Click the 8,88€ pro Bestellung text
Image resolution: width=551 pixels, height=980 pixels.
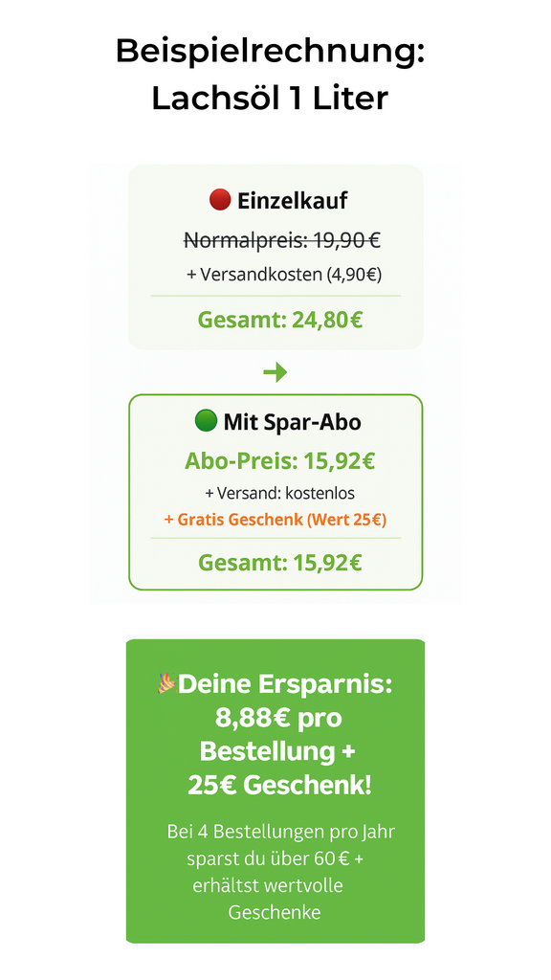[x=277, y=734]
